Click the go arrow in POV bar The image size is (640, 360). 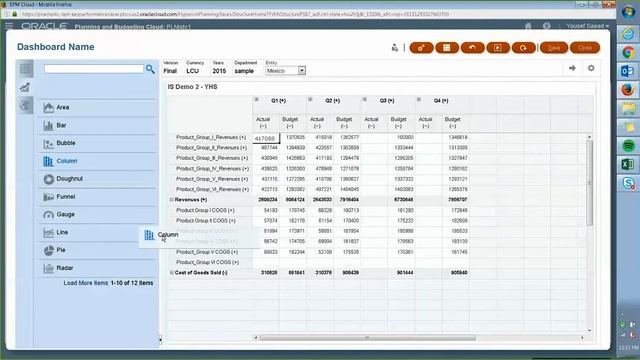point(572,68)
